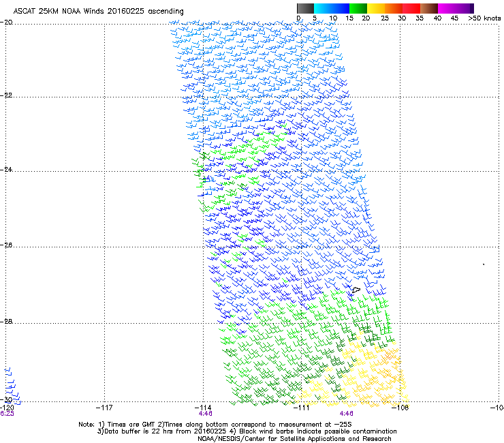Click the "15" value under the color bar
The image size is (504, 443).
349,18
